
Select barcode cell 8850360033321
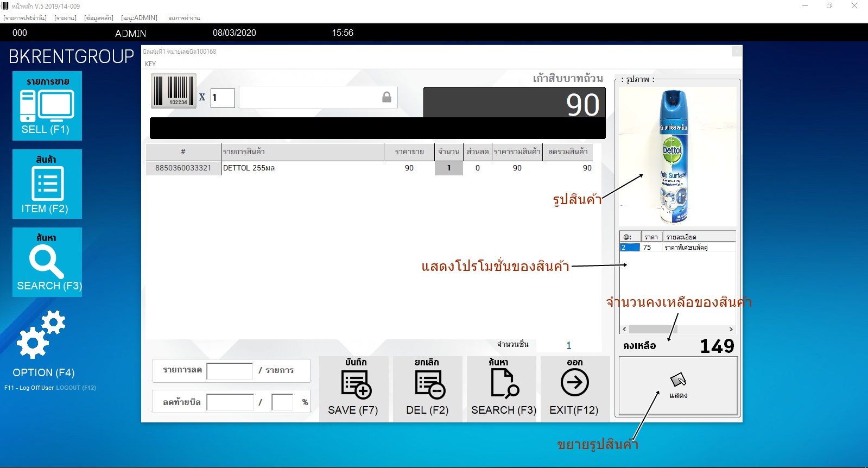coord(183,168)
